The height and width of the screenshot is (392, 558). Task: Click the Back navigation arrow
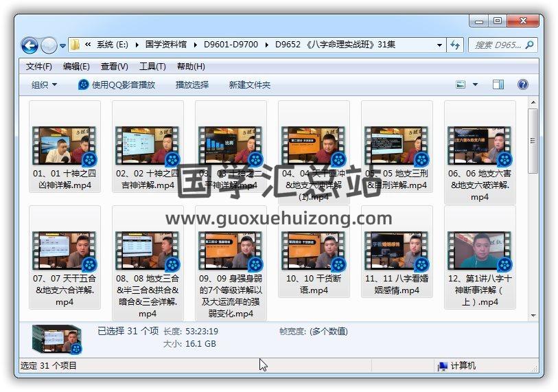(x=30, y=46)
